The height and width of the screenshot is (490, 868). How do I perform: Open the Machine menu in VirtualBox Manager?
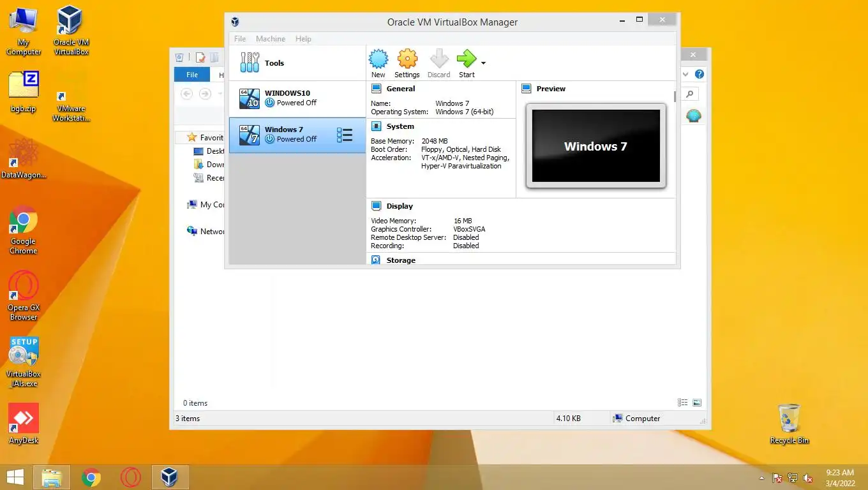point(271,39)
